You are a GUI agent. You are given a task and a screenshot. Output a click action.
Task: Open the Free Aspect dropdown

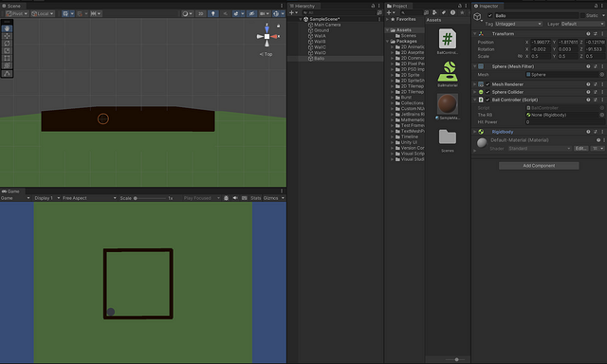point(89,198)
